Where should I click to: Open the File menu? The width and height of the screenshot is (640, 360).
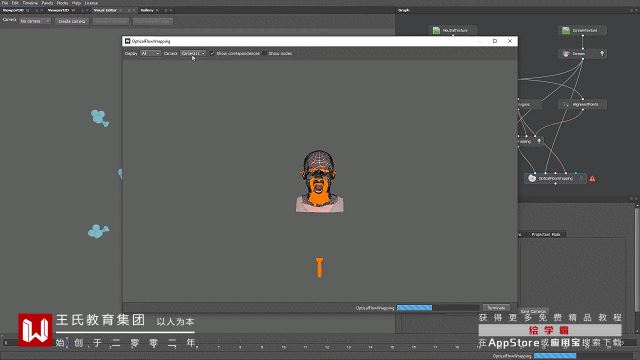(5, 3)
